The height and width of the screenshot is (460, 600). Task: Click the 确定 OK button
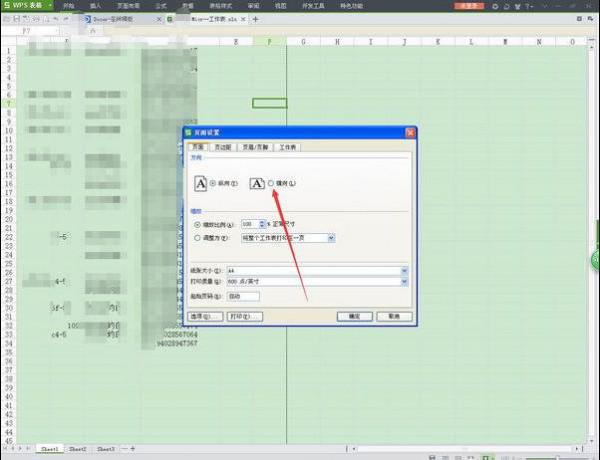[x=354, y=316]
